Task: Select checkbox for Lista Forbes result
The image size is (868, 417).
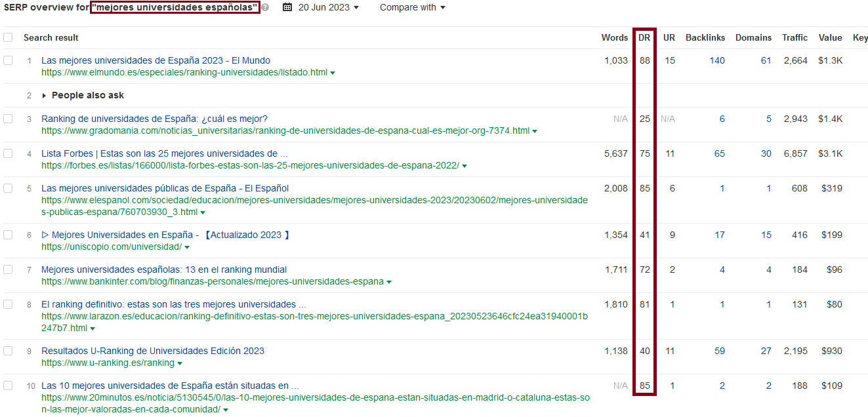Action: coord(8,153)
